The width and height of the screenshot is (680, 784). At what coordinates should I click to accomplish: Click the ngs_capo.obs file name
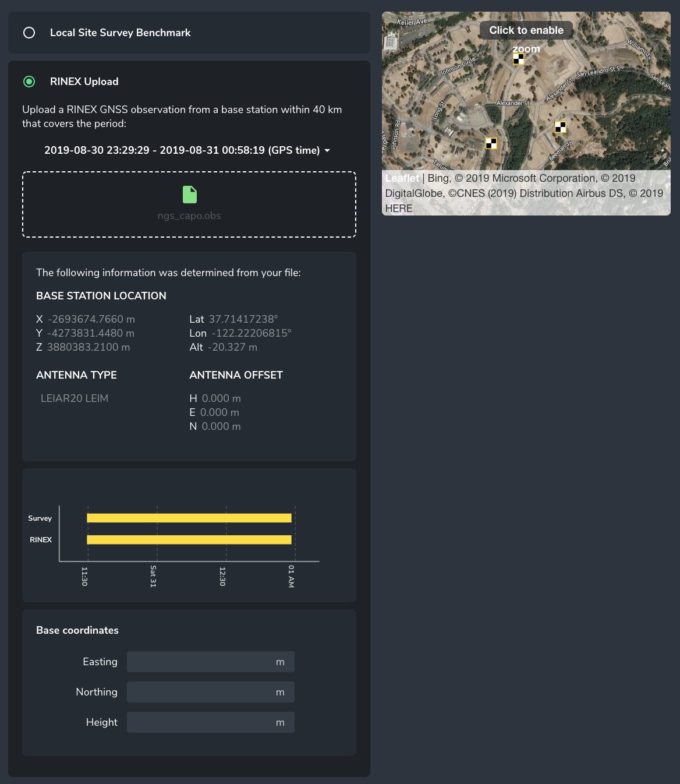coord(189,216)
